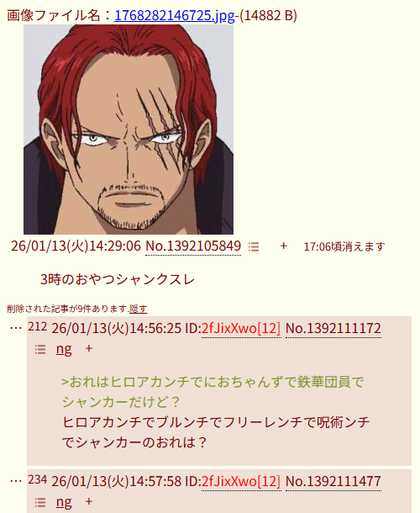This screenshot has height=513, width=420.
Task: Open image file link 1768282146725.jpg
Action: [x=174, y=15]
